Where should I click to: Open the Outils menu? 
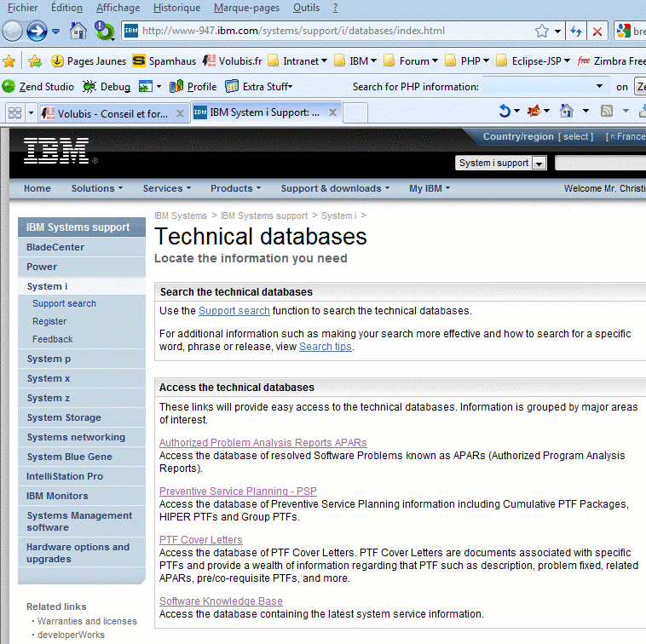pos(306,8)
